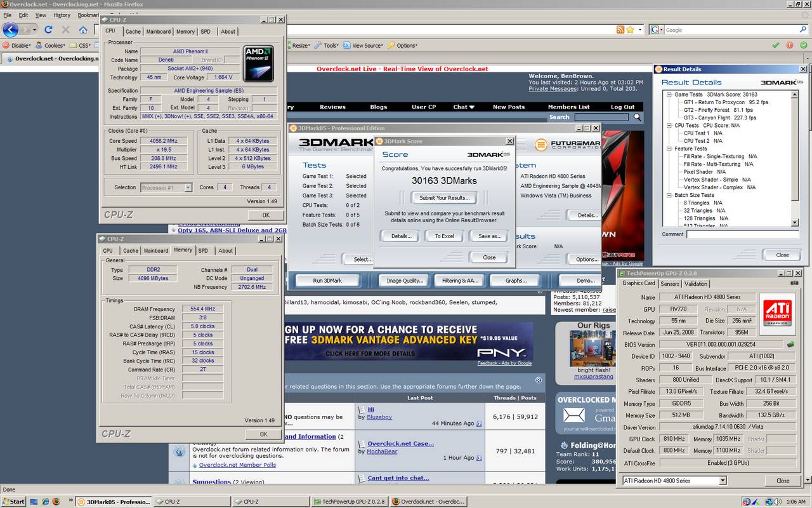Open Tools menu in web developer toolbar
This screenshot has height=508, width=812.
pyautogui.click(x=328, y=45)
